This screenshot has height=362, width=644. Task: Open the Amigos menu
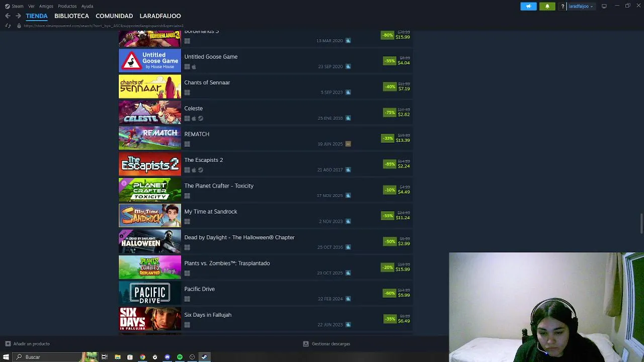[x=46, y=6]
